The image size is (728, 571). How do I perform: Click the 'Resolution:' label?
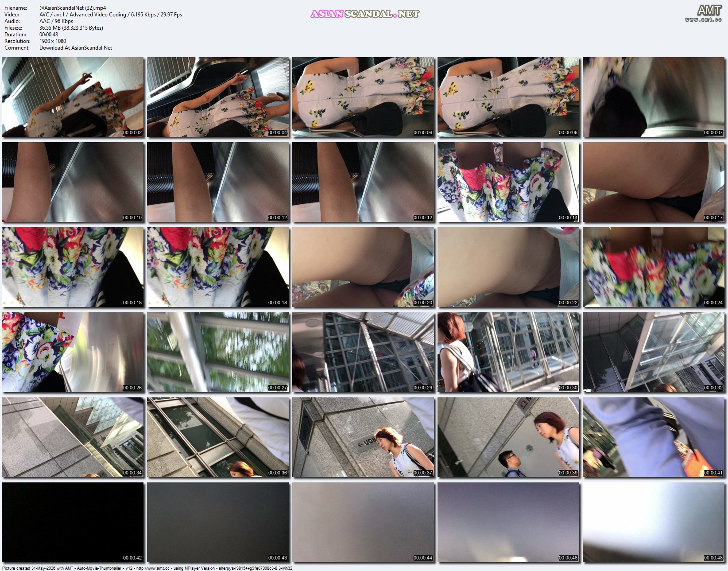[17, 41]
